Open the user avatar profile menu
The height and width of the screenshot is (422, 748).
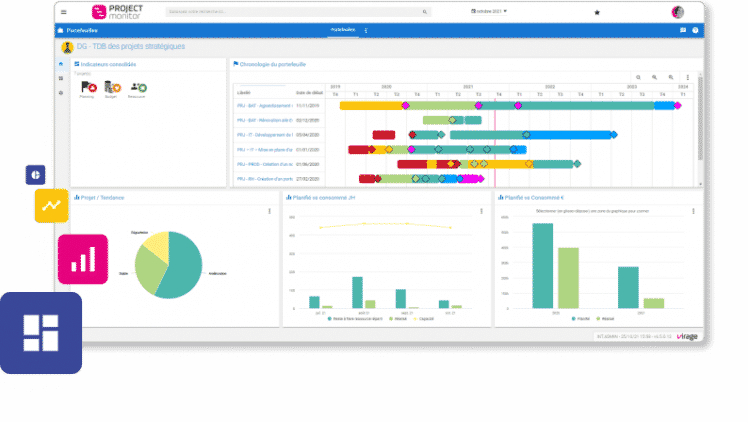[677, 12]
